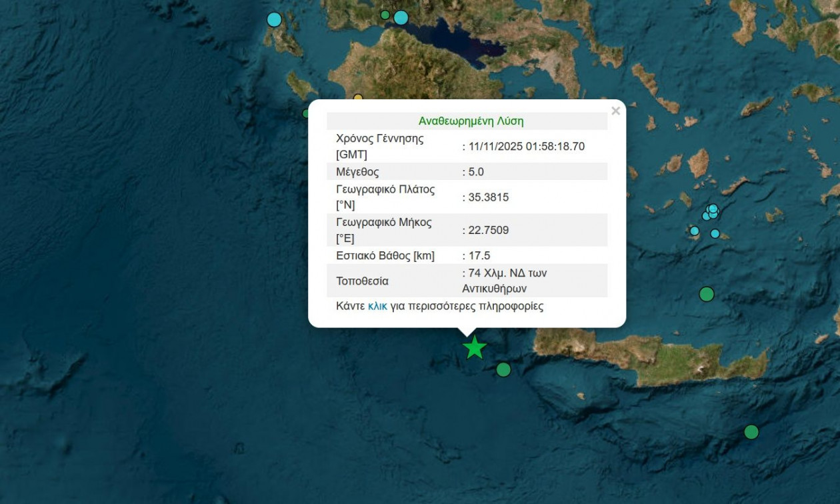The image size is (840, 504).
Task: Select the green circle beside the star marker
Action: (503, 369)
